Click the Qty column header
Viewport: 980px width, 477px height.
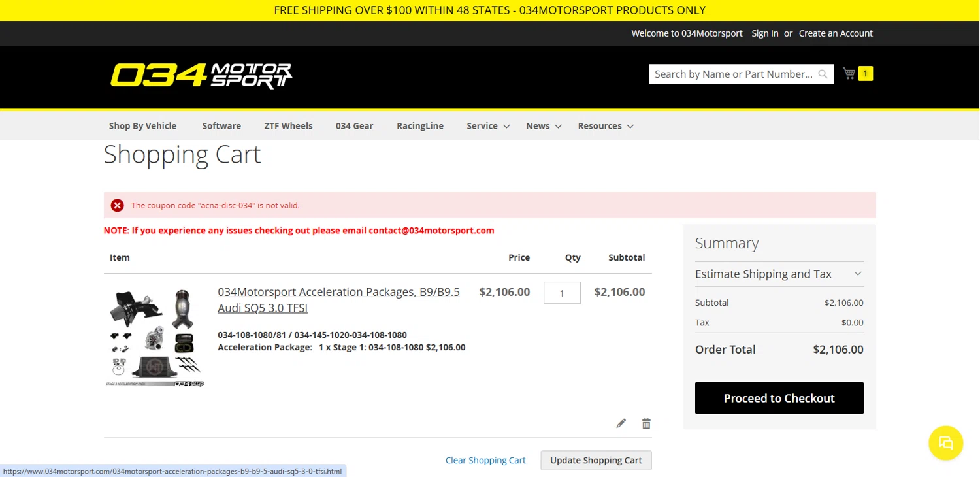tap(572, 257)
